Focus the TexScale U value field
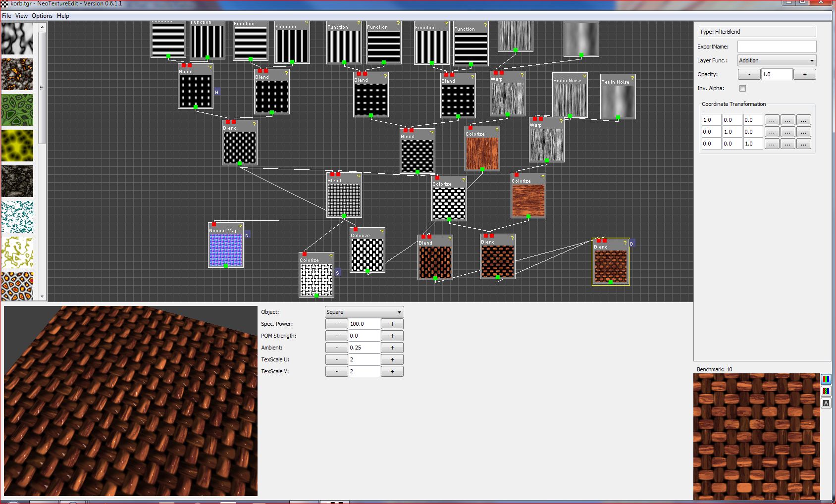This screenshot has height=504, width=836. (365, 359)
